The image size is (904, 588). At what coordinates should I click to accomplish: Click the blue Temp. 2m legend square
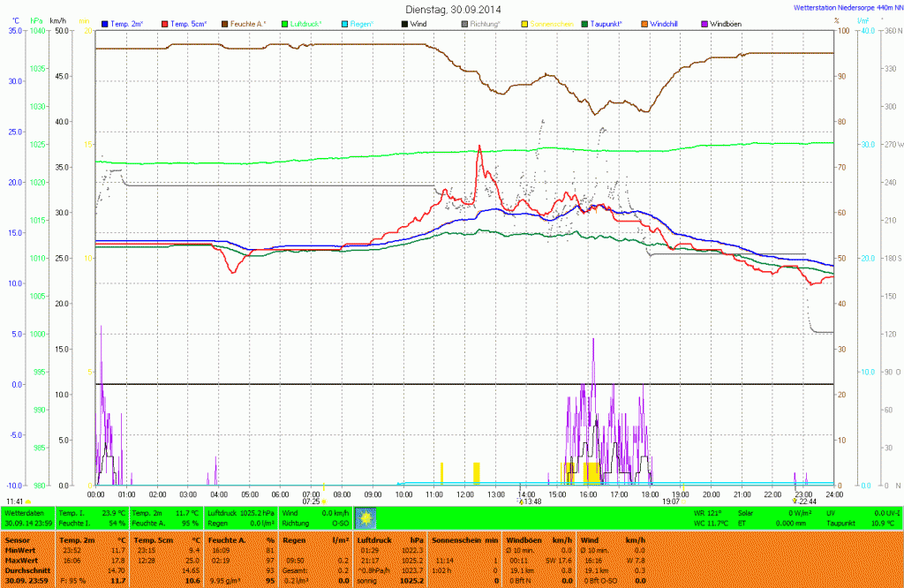click(x=106, y=24)
